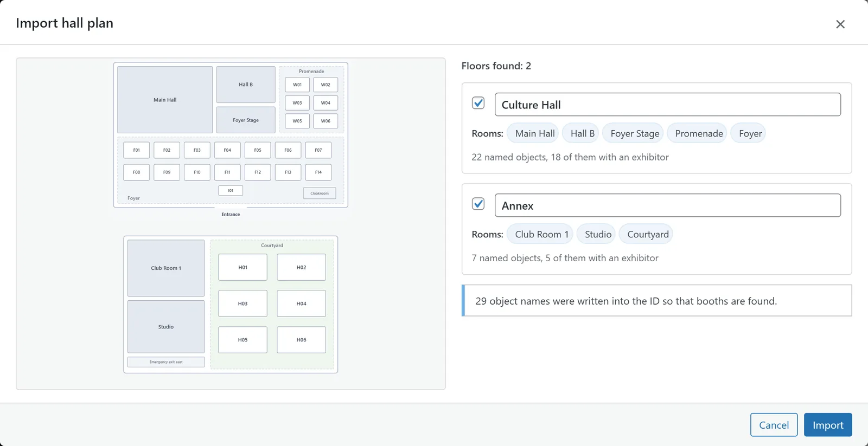Uncheck the Culture Hall floor checkbox

coord(478,103)
